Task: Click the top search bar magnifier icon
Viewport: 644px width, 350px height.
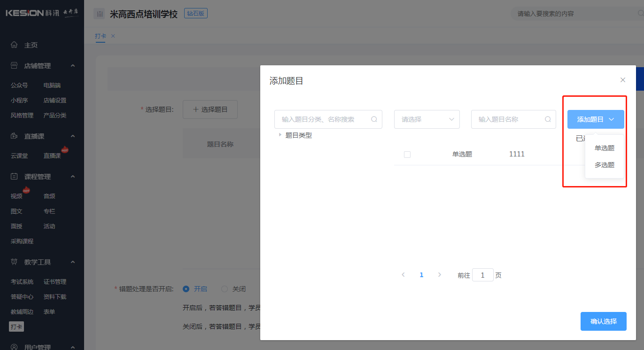Action: point(640,14)
